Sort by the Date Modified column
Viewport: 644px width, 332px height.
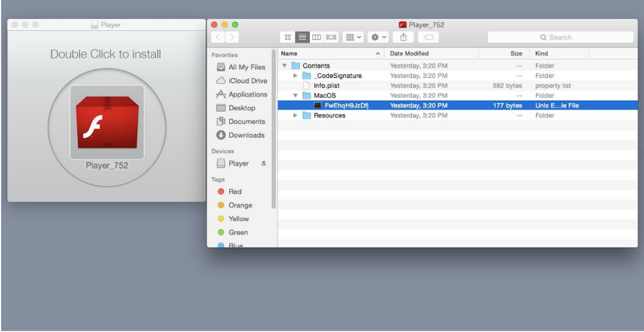tap(431, 54)
